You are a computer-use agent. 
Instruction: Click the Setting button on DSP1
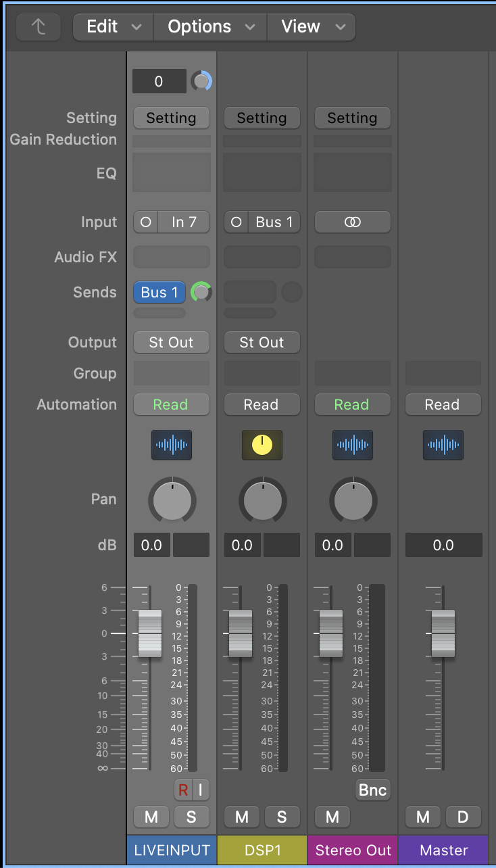click(262, 118)
